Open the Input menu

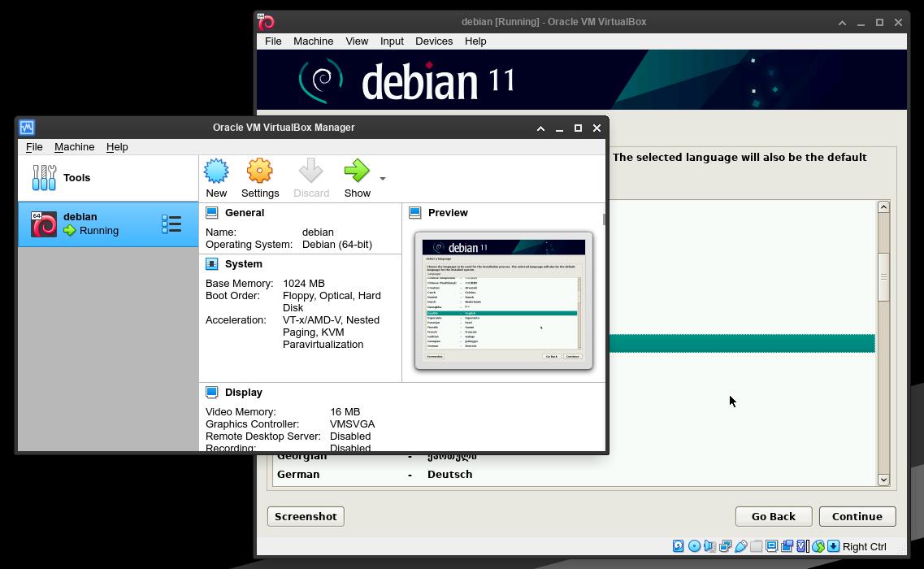pyautogui.click(x=392, y=41)
